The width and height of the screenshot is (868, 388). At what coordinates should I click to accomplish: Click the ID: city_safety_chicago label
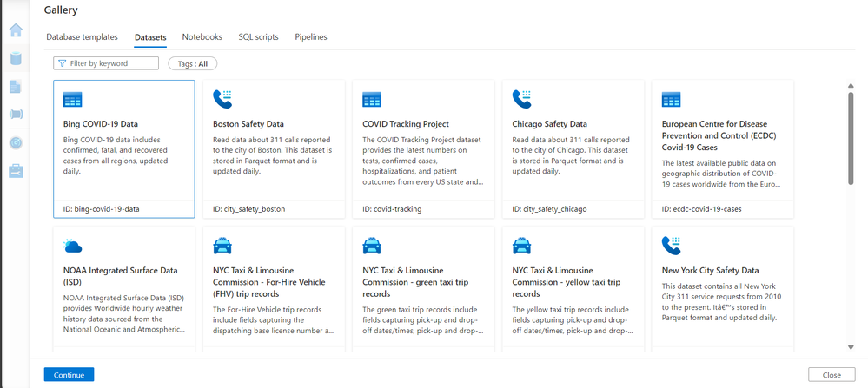(x=550, y=209)
